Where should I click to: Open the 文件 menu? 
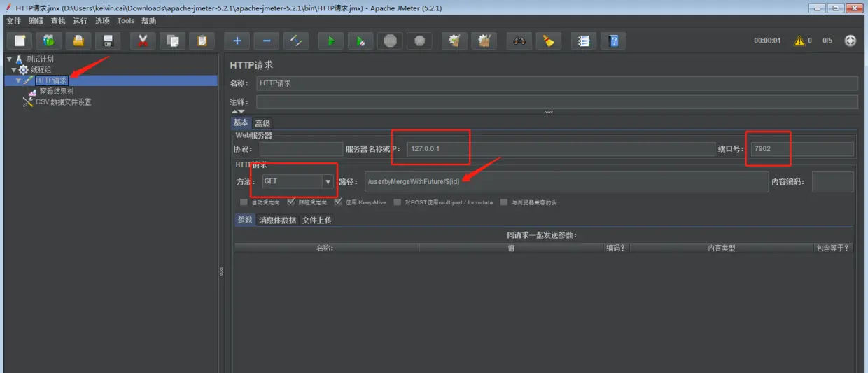point(13,21)
